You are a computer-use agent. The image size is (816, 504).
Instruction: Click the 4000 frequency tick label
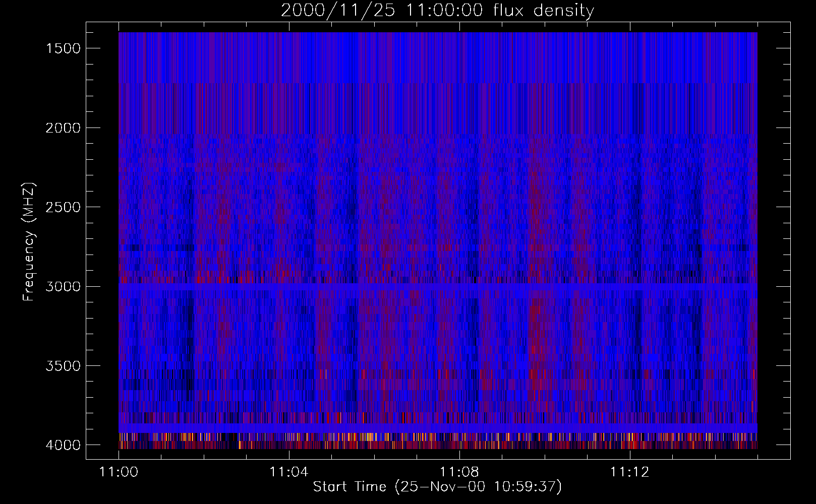coord(63,445)
